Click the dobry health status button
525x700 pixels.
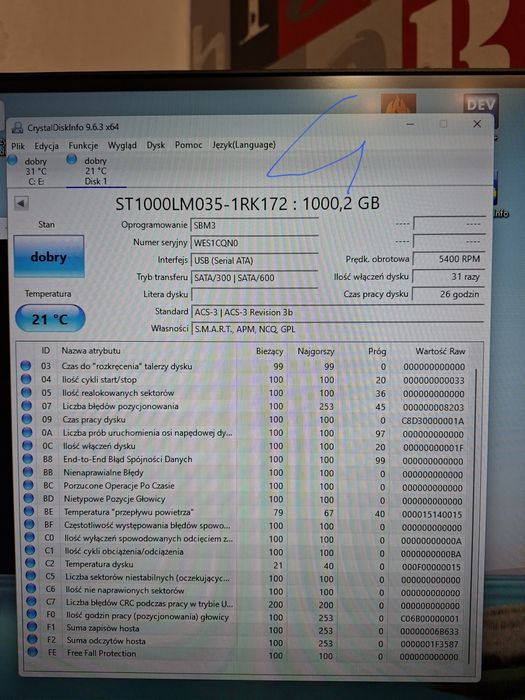pyautogui.click(x=49, y=257)
